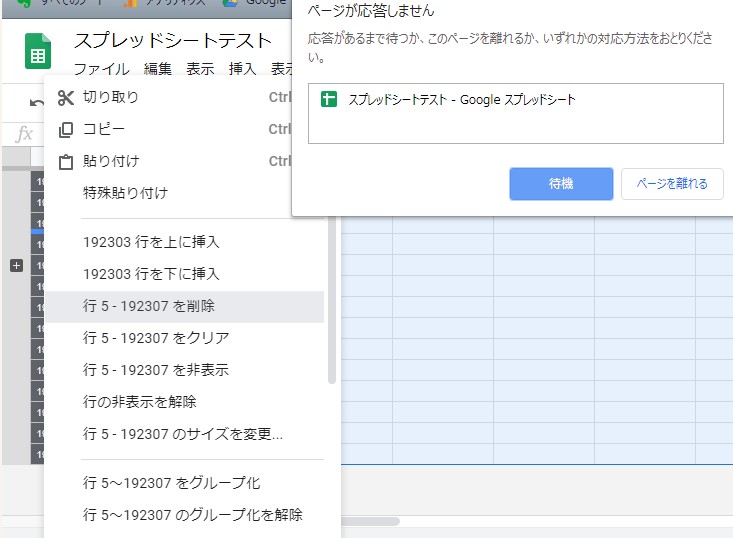This screenshot has width=733, height=538.
Task: Click the copy icon in context menu
Action: (x=66, y=129)
